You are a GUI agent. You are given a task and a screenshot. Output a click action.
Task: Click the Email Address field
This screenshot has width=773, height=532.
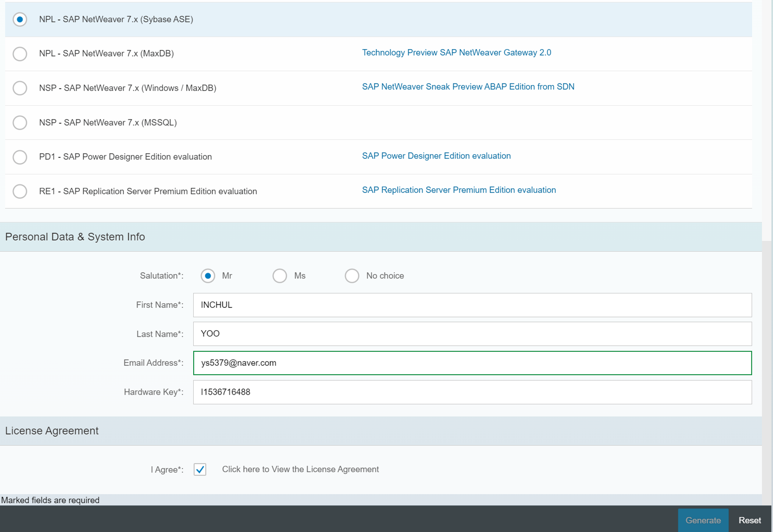click(472, 363)
